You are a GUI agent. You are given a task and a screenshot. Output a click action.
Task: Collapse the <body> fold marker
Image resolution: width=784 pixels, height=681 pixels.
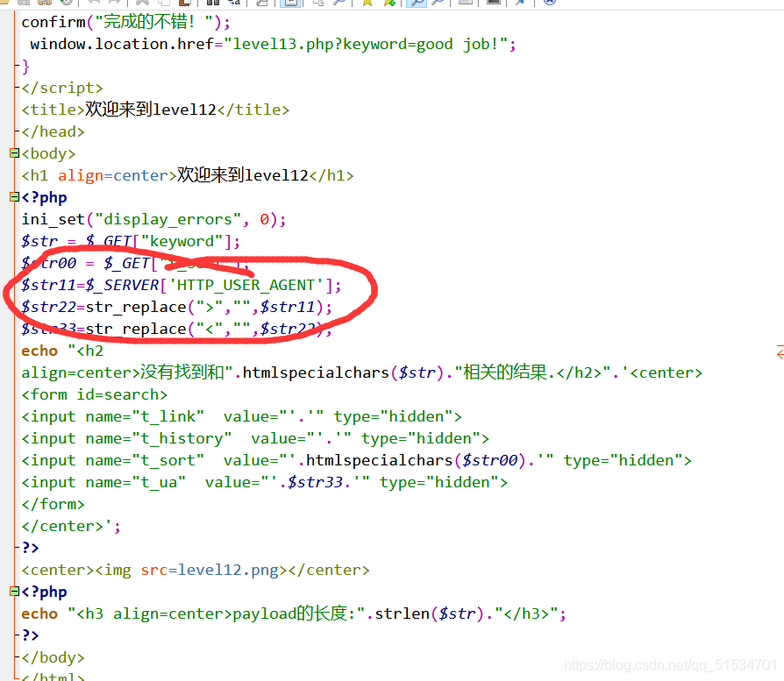14,153
